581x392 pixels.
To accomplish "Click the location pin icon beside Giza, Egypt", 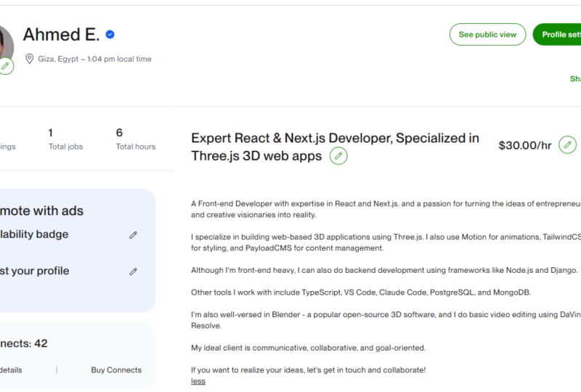I will (29, 59).
